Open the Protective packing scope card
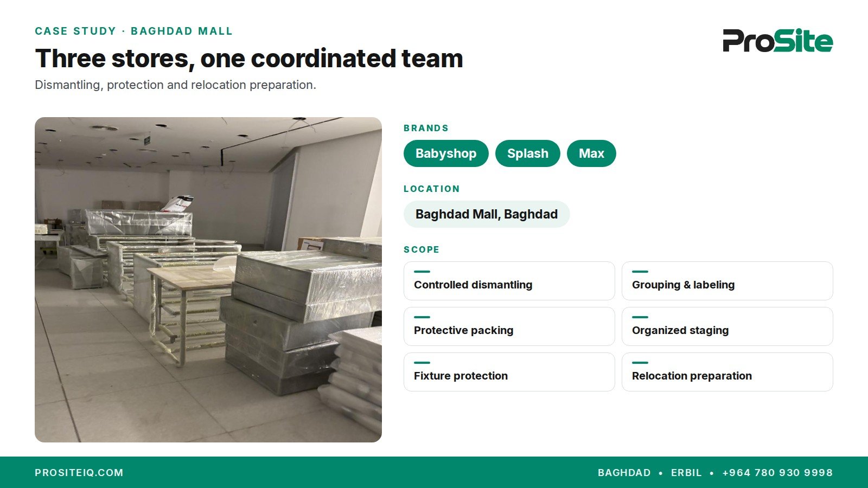 coord(509,326)
